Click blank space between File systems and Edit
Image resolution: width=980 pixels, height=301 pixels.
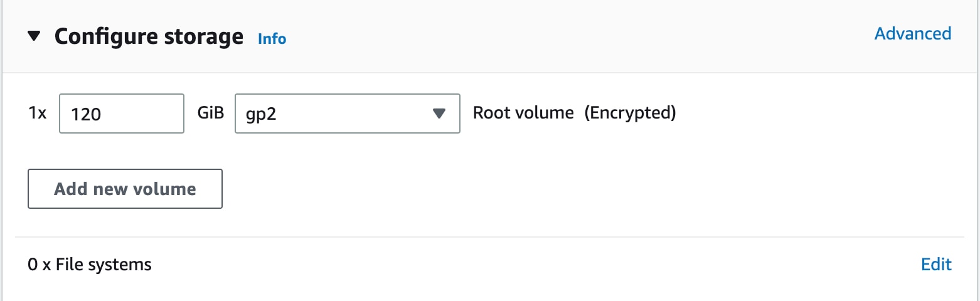[533, 265]
